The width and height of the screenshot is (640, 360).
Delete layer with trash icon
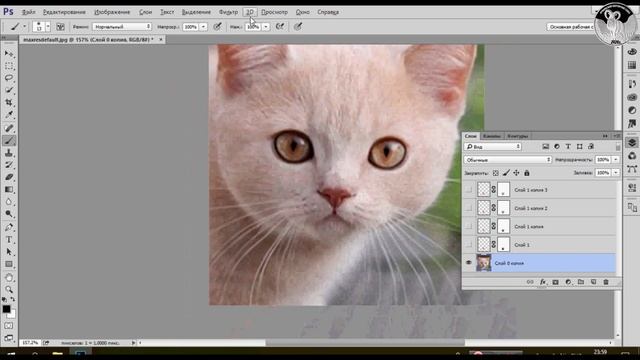click(606, 282)
